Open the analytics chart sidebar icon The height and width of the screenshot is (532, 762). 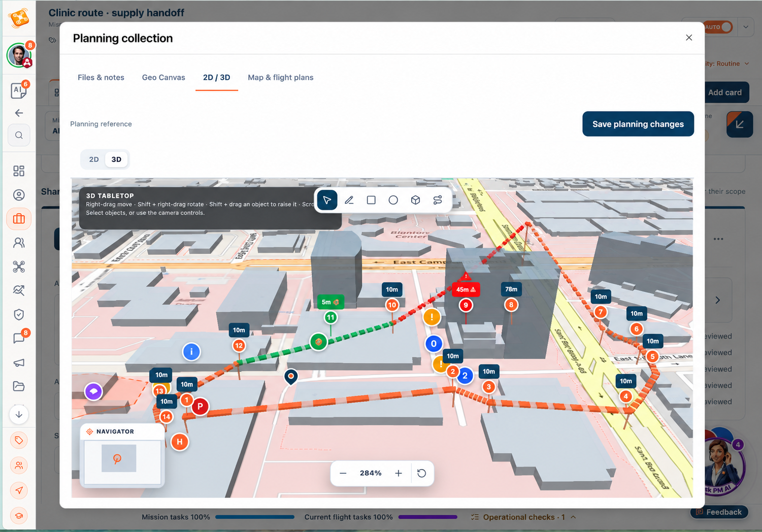(x=19, y=290)
